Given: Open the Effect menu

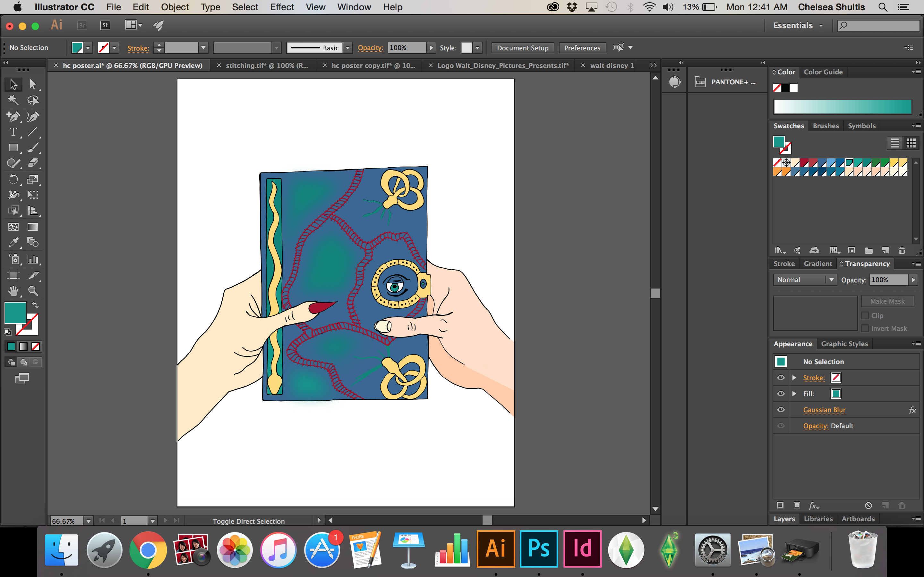Looking at the screenshot, I should (x=281, y=7).
